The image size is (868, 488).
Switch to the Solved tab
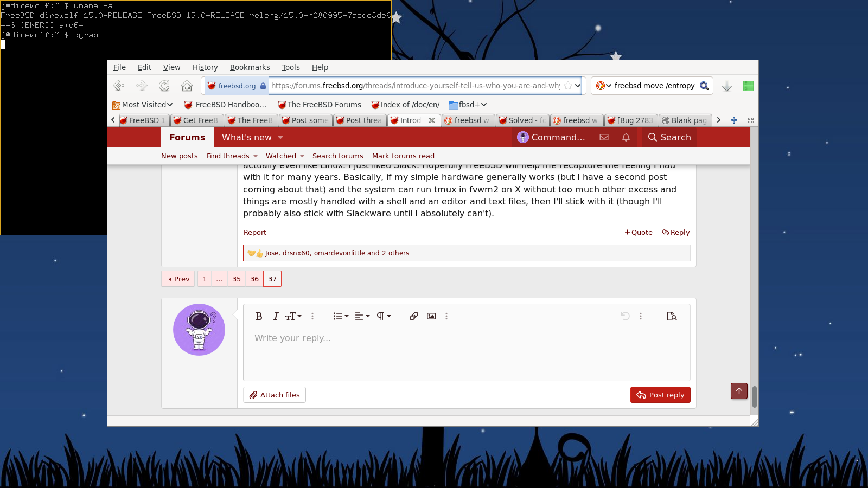click(x=521, y=120)
